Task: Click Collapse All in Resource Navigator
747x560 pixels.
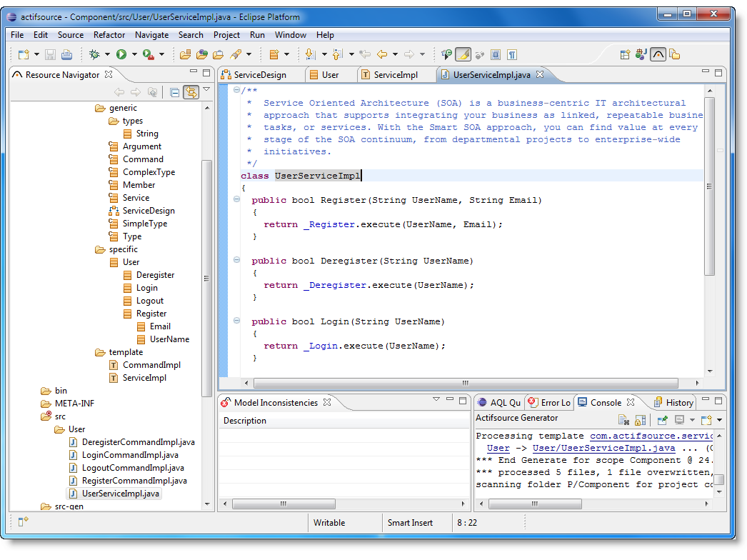Action: pos(174,92)
